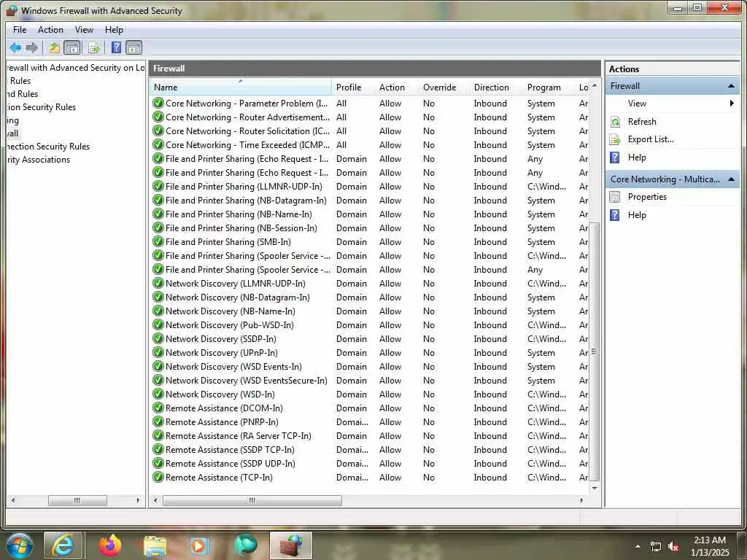Select Security Associations tree item

coord(39,160)
